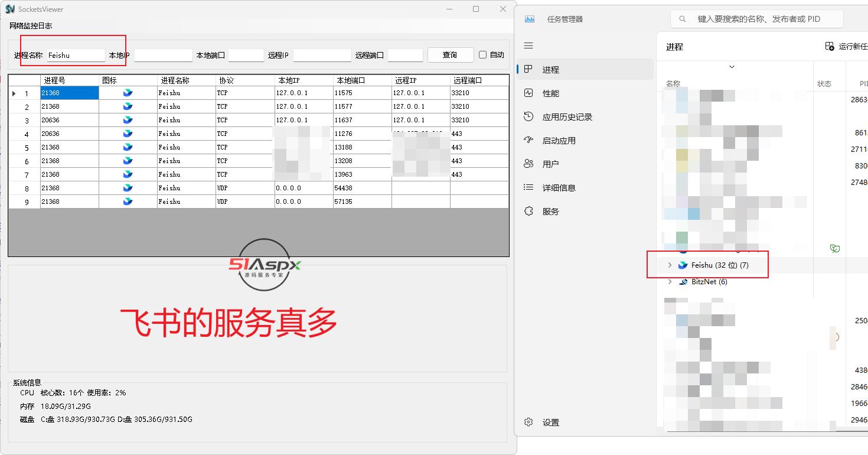This screenshot has height=455, width=868.
Task: Click the Feishu icon in Task Manager list
Action: [683, 265]
